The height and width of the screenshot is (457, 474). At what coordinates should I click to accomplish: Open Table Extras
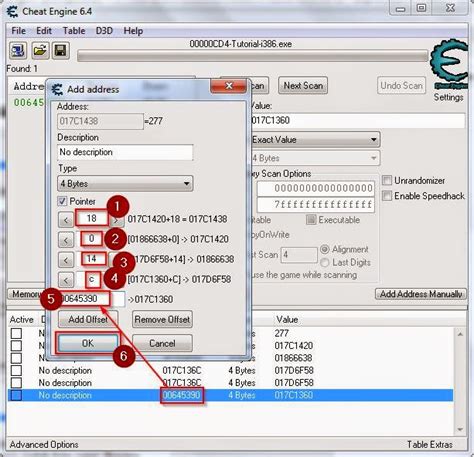click(430, 445)
